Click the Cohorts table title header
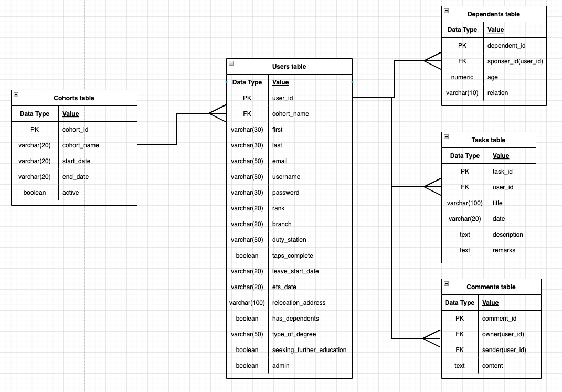The width and height of the screenshot is (562, 392). point(74,98)
